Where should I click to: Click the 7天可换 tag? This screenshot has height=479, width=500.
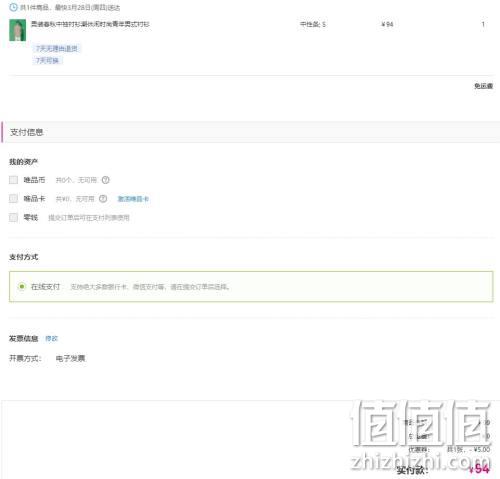[47, 61]
